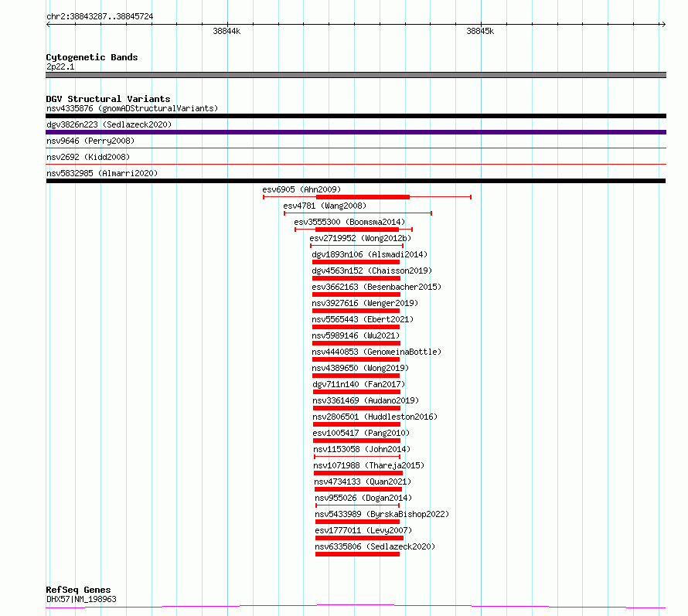Open variant dgv4563n152 (Chaisson2019)
The height and width of the screenshot is (616, 688).
[372, 271]
